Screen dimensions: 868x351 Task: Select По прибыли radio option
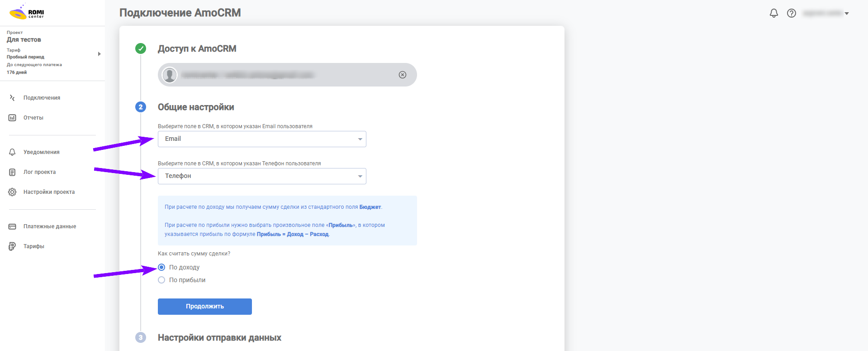click(161, 280)
